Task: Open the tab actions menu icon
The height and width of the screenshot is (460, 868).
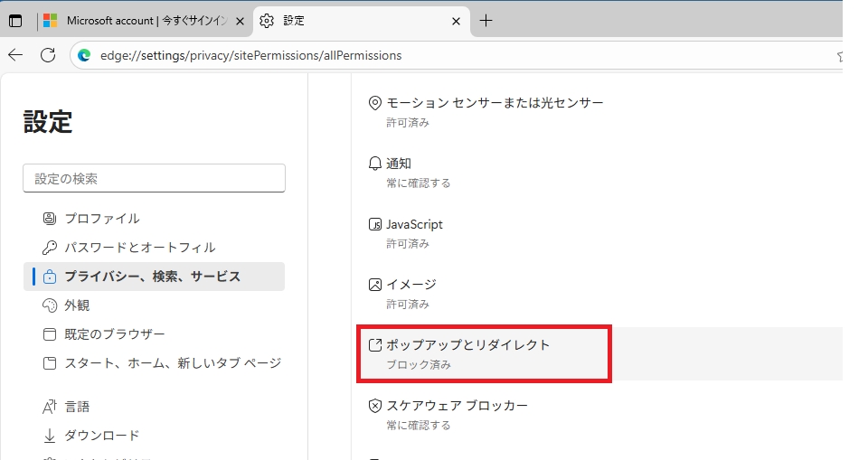Action: [x=15, y=21]
